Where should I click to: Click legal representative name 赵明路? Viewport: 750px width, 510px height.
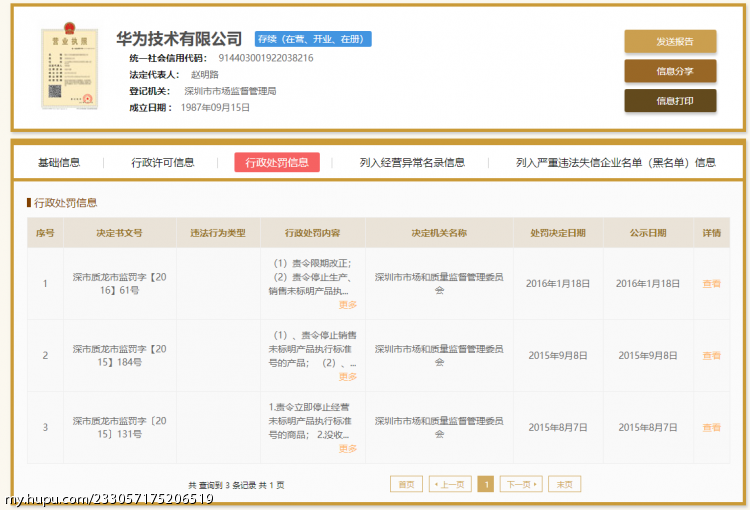(205, 75)
